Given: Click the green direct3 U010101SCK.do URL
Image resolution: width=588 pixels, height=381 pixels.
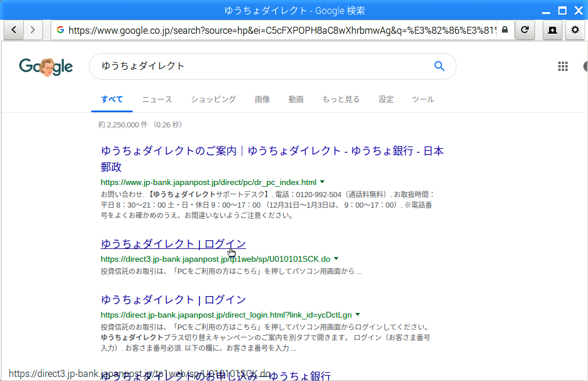Looking at the screenshot, I should [x=215, y=259].
